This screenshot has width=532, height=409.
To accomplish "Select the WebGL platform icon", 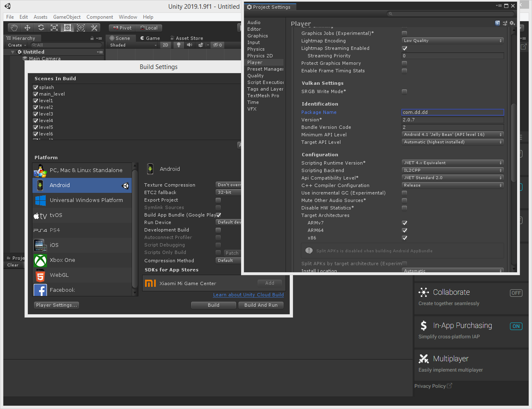I will pyautogui.click(x=40, y=275).
